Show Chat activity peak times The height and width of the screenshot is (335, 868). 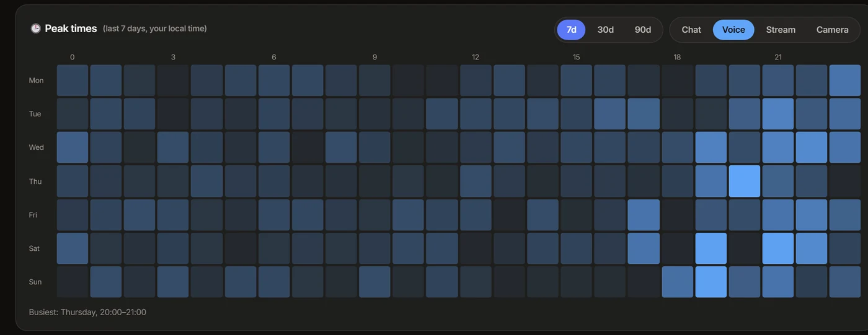[691, 30]
